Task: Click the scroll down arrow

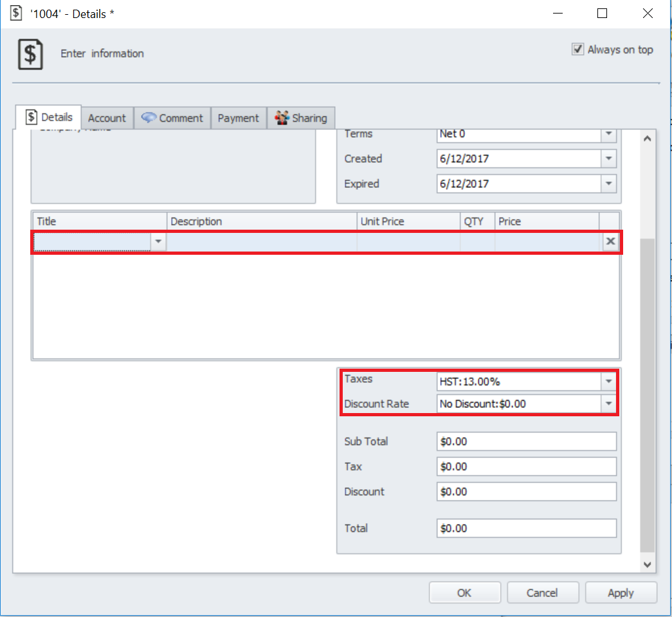Action: (x=647, y=564)
